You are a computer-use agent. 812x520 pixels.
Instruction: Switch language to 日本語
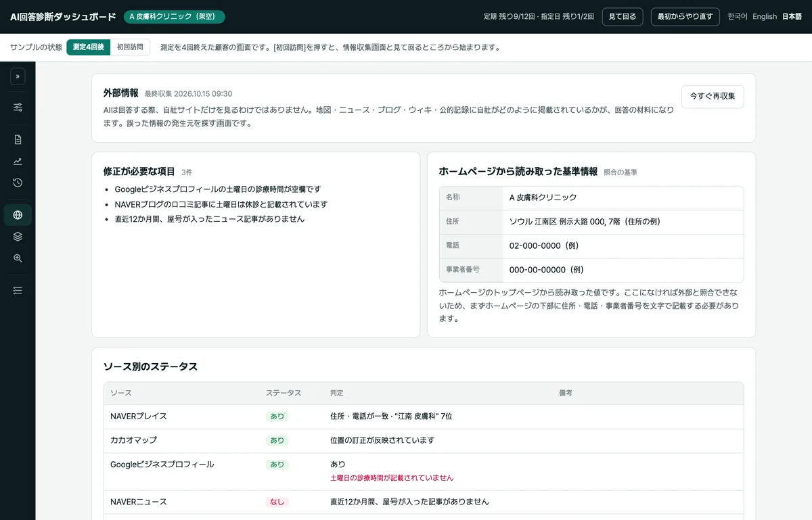click(792, 17)
